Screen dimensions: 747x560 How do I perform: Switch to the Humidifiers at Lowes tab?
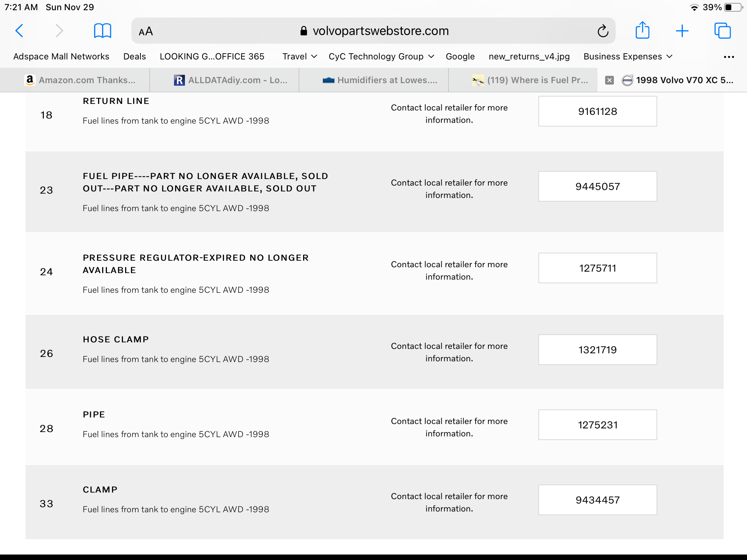pyautogui.click(x=380, y=80)
